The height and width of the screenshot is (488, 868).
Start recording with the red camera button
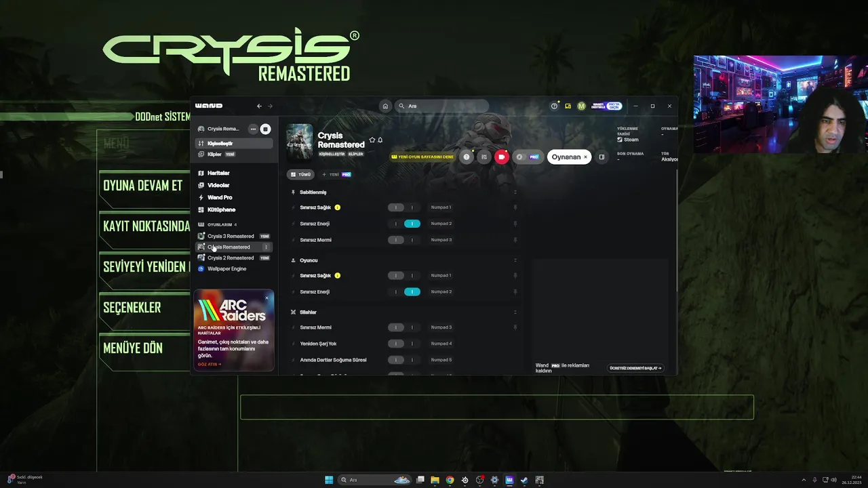501,157
